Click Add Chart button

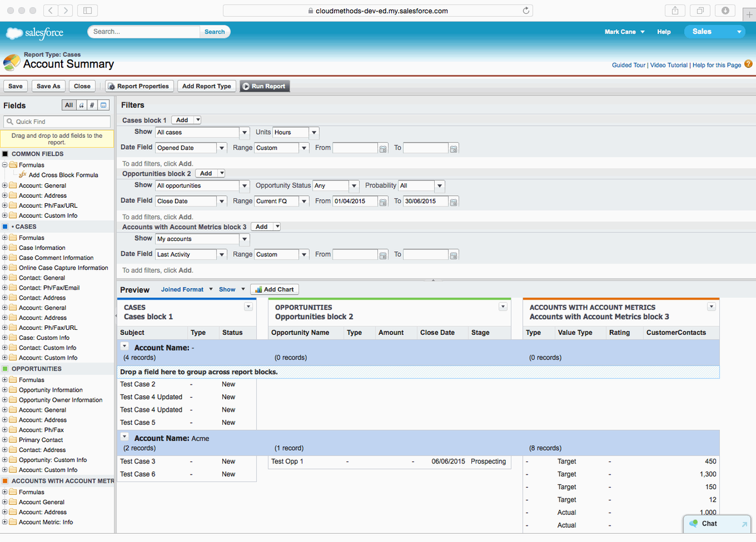275,290
